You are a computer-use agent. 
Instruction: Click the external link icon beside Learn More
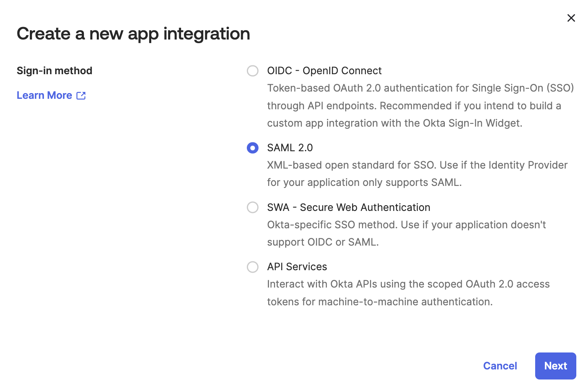click(x=81, y=96)
